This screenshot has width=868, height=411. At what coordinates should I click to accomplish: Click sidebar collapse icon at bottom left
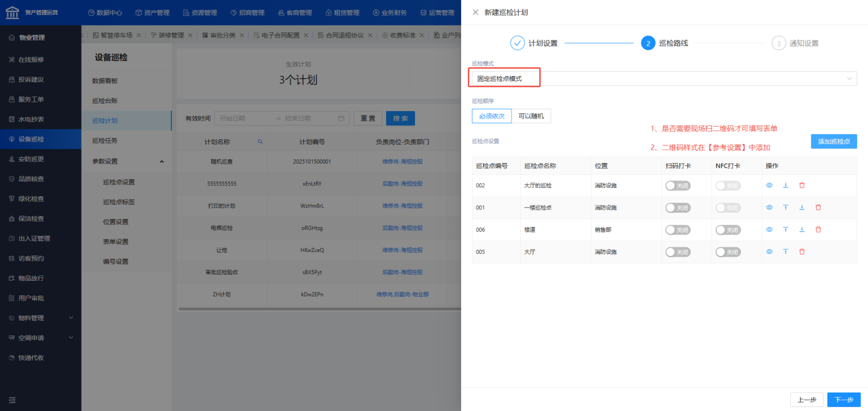(12, 399)
